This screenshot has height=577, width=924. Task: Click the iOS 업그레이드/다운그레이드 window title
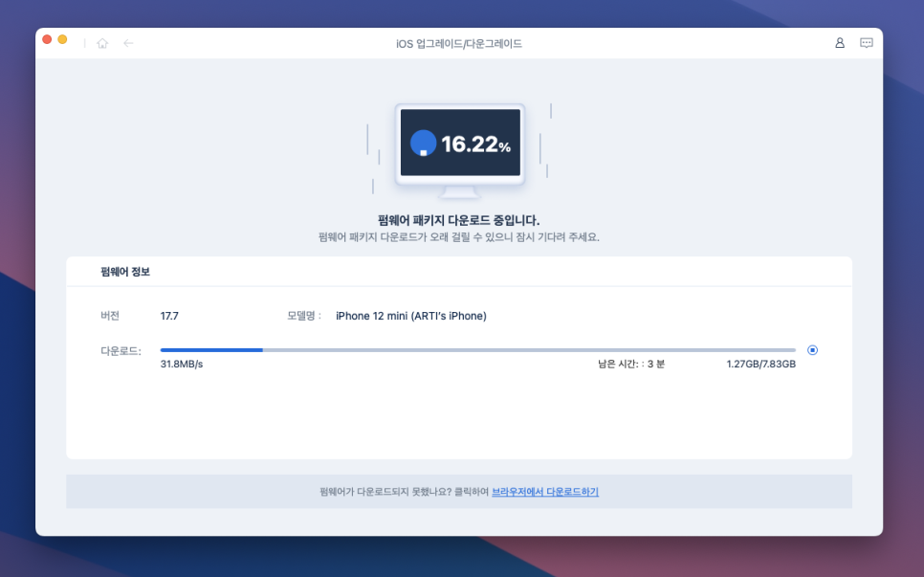459,44
